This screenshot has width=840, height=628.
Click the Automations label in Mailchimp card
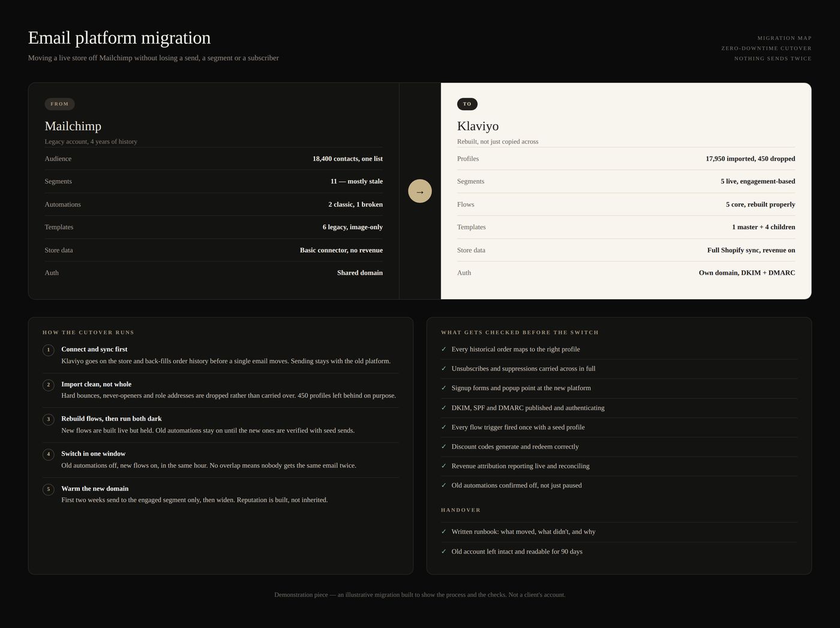pyautogui.click(x=62, y=205)
